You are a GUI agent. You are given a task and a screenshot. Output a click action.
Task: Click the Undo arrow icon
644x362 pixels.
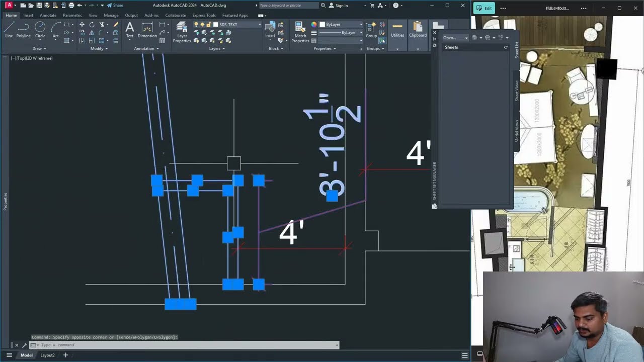[x=79, y=6]
